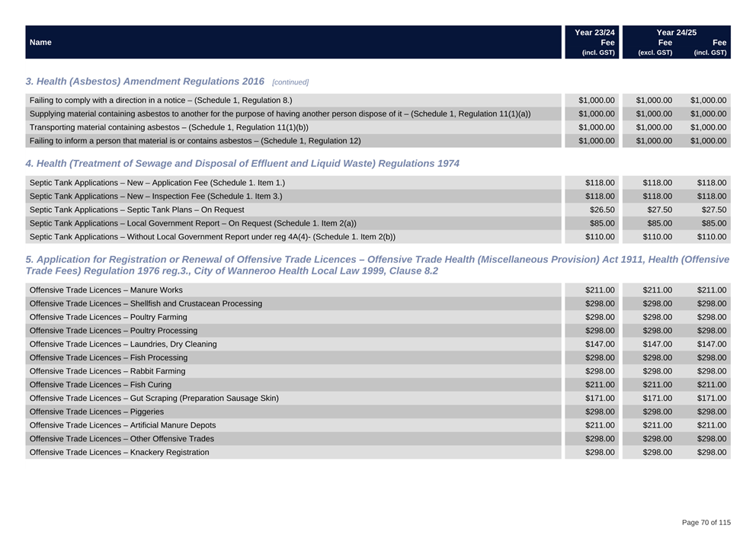The image size is (756, 535).
Task: Click the 'Manure Works' licence row
Action: point(106,290)
